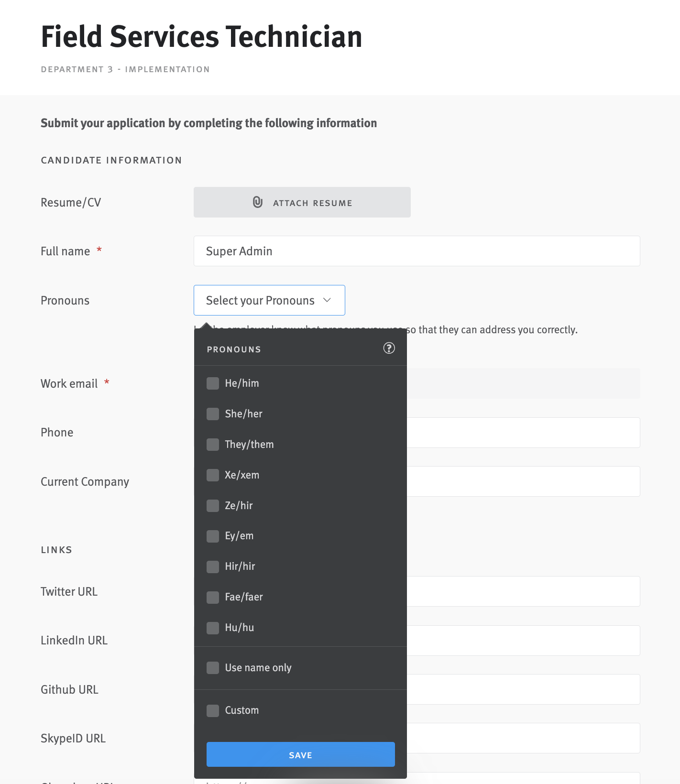The image size is (680, 784).
Task: Select the Hir/hir pronoun checkbox
Action: click(x=213, y=567)
